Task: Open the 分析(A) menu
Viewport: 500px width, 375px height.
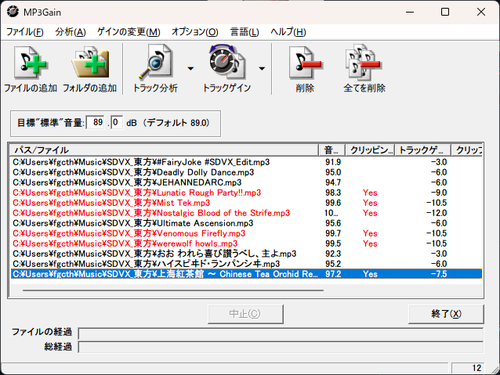Action: click(70, 32)
